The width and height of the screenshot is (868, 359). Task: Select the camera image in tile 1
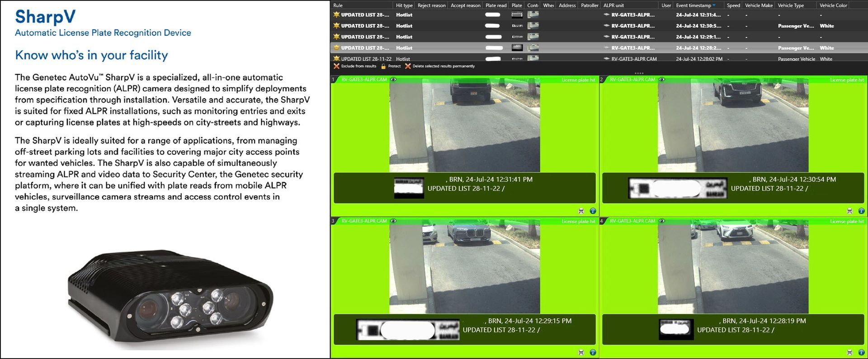click(465, 126)
